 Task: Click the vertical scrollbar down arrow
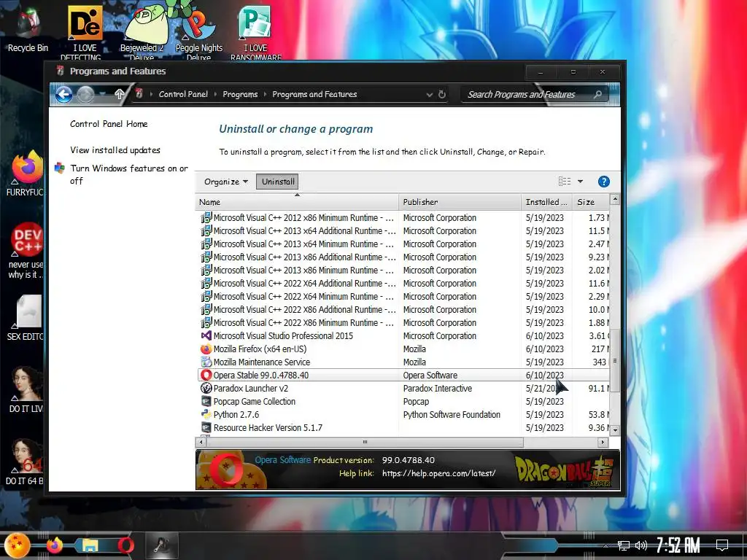pos(615,429)
